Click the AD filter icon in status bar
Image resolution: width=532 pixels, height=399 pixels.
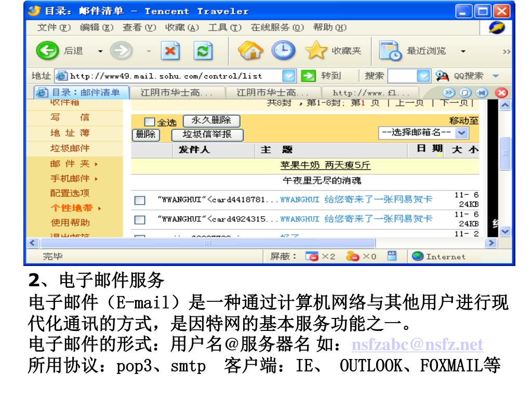[x=392, y=256]
